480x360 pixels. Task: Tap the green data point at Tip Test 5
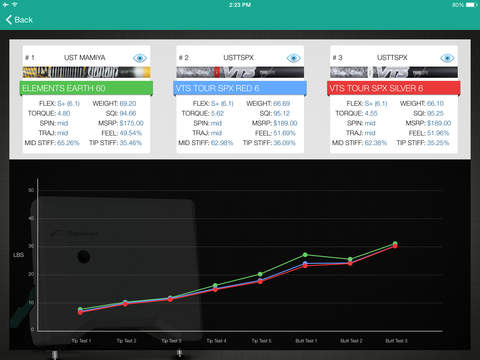pos(260,274)
